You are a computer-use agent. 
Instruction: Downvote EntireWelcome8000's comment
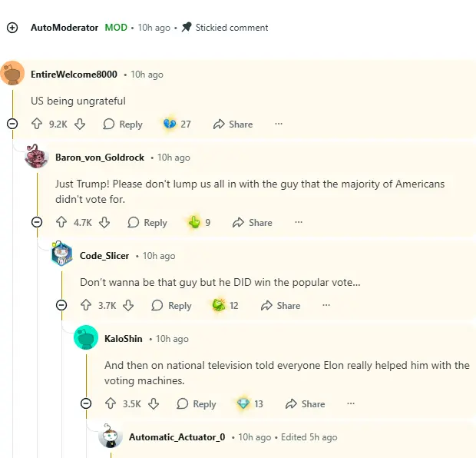(x=80, y=124)
